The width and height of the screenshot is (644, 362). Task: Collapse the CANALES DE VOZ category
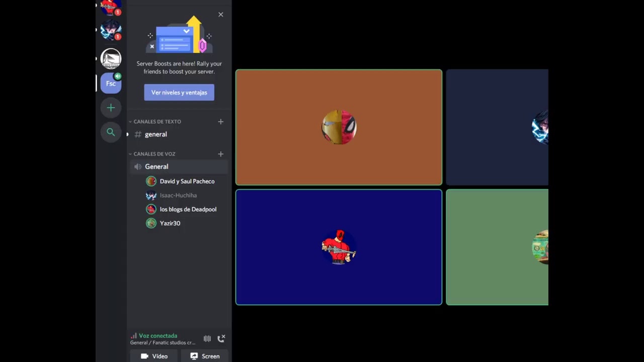click(x=152, y=154)
